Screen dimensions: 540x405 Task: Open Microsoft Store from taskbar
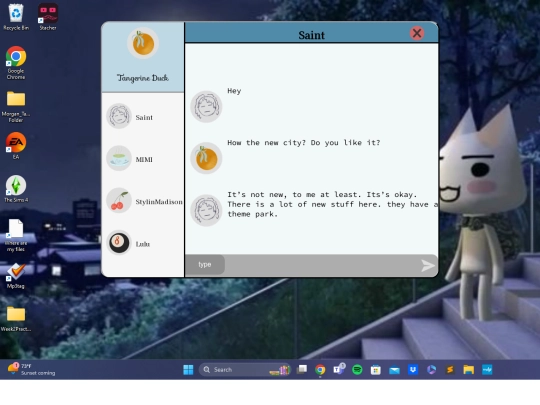[376, 370]
